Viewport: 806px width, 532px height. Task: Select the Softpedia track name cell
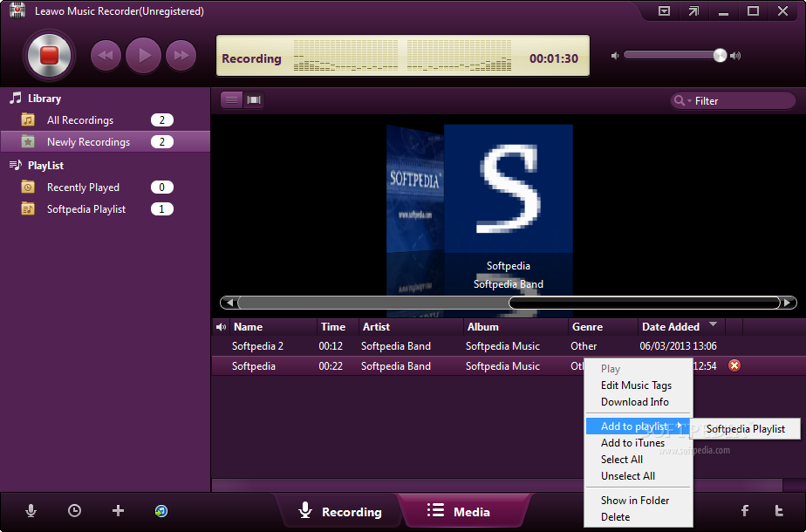click(254, 366)
